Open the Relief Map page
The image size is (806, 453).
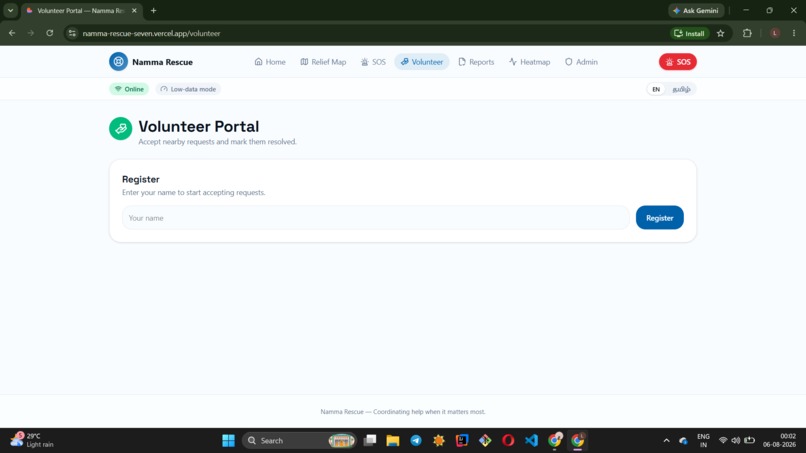tap(323, 62)
